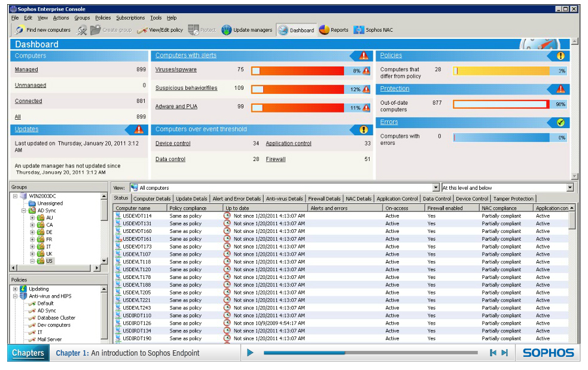Click the Unassigned folder icon
The image size is (588, 370).
32,204
